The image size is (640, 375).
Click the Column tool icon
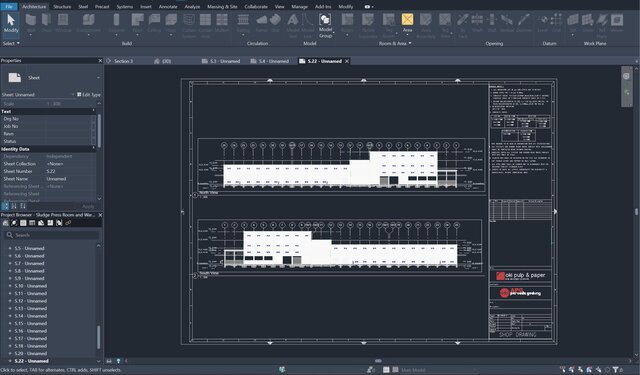[x=116, y=20]
